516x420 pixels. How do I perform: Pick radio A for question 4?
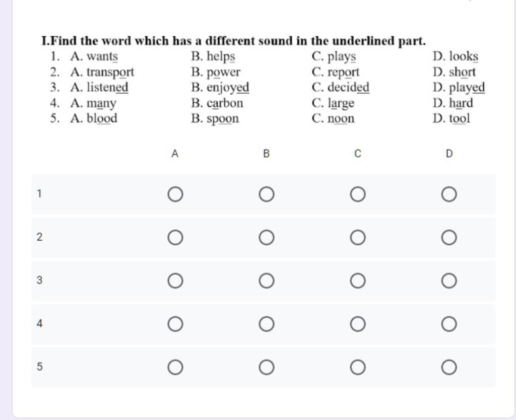point(175,324)
